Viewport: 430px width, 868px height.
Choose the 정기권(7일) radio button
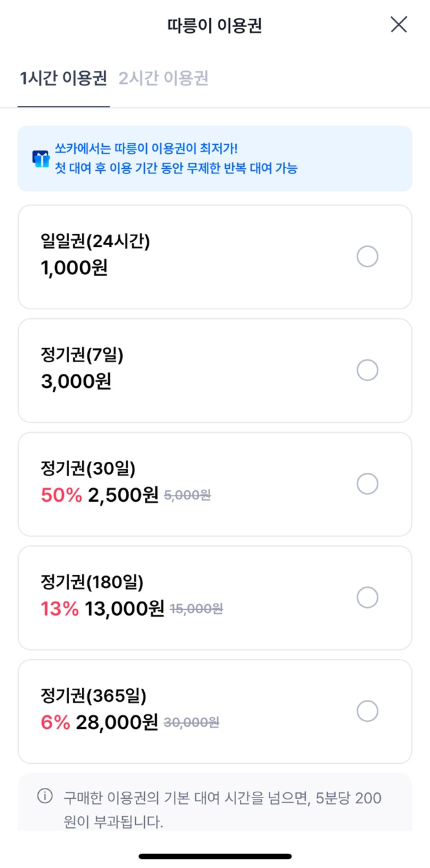(367, 370)
